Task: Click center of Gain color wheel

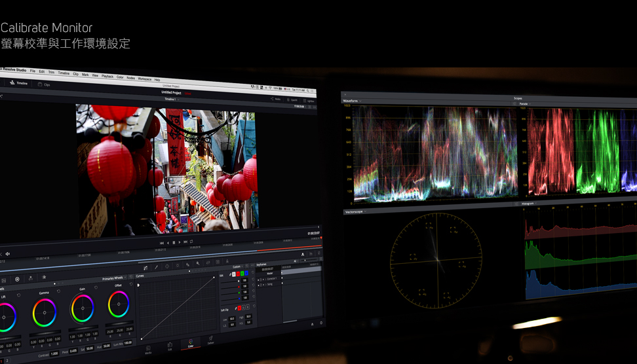Action: point(83,308)
